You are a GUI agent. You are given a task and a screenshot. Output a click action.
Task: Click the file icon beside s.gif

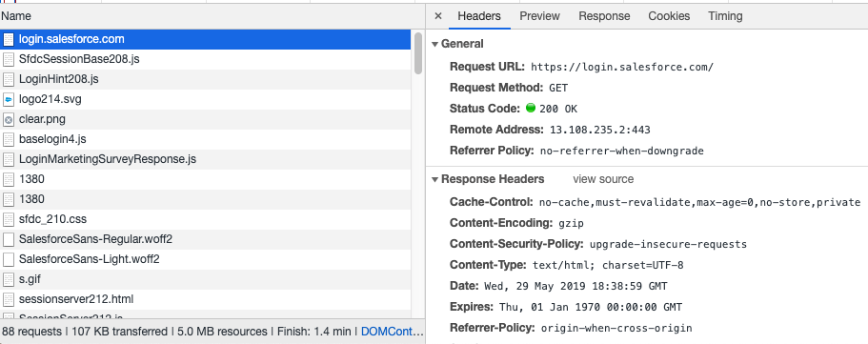pyautogui.click(x=9, y=279)
